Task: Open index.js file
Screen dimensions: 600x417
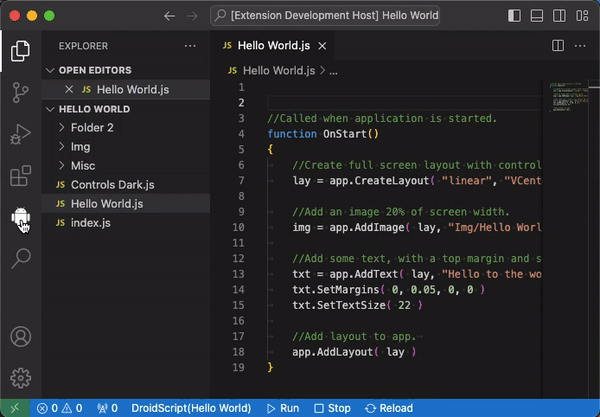Action: [x=126, y=223]
